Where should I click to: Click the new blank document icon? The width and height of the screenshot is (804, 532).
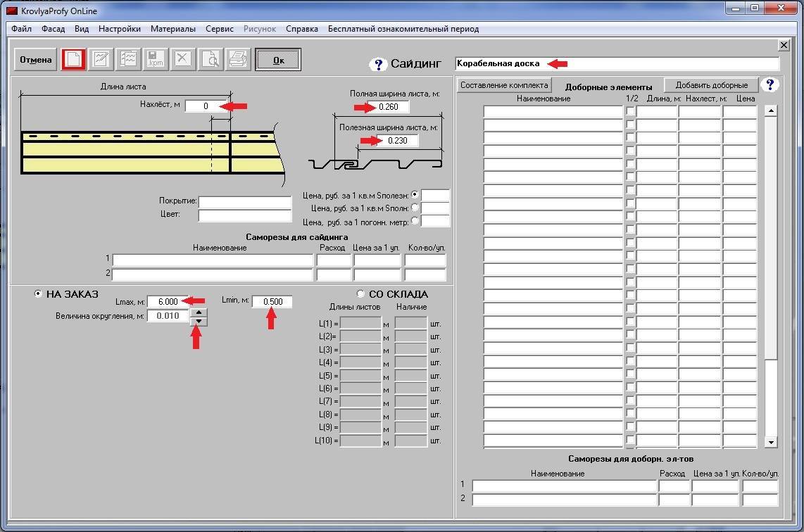click(73, 59)
